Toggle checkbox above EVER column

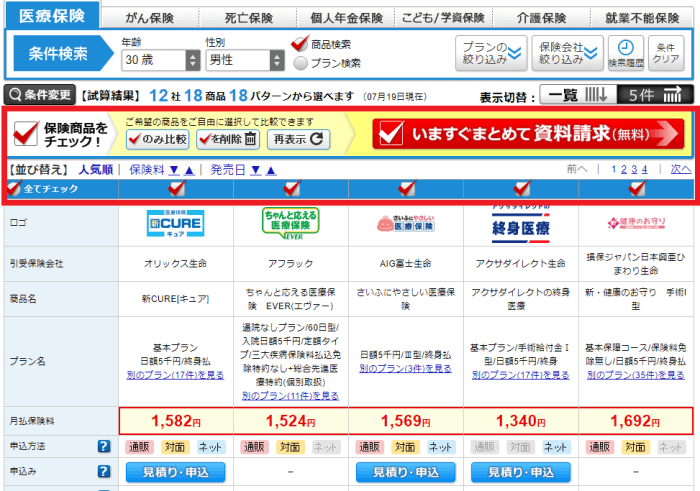(292, 188)
